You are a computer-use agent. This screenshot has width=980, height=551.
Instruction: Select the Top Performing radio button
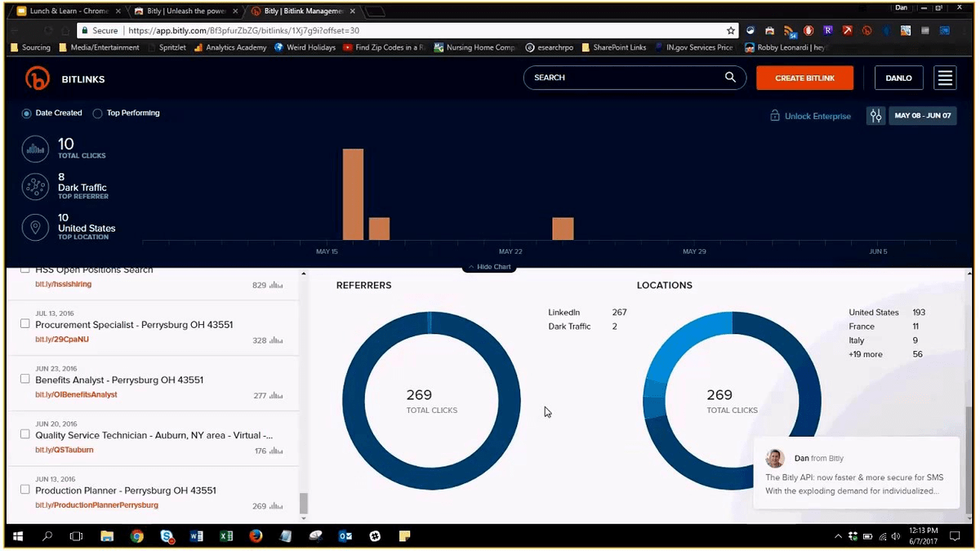click(x=97, y=113)
